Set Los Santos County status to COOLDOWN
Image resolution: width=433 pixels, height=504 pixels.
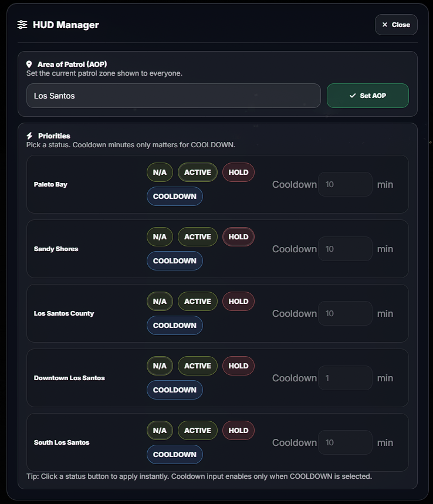(175, 326)
